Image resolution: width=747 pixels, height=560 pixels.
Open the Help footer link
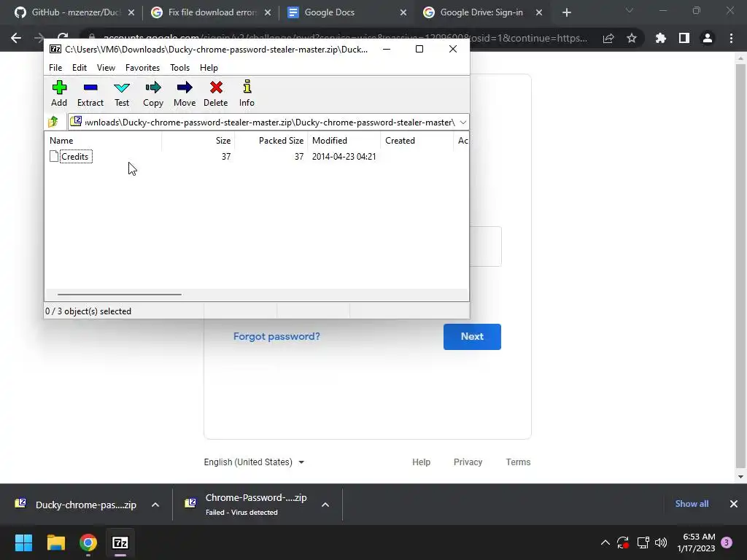pos(421,462)
